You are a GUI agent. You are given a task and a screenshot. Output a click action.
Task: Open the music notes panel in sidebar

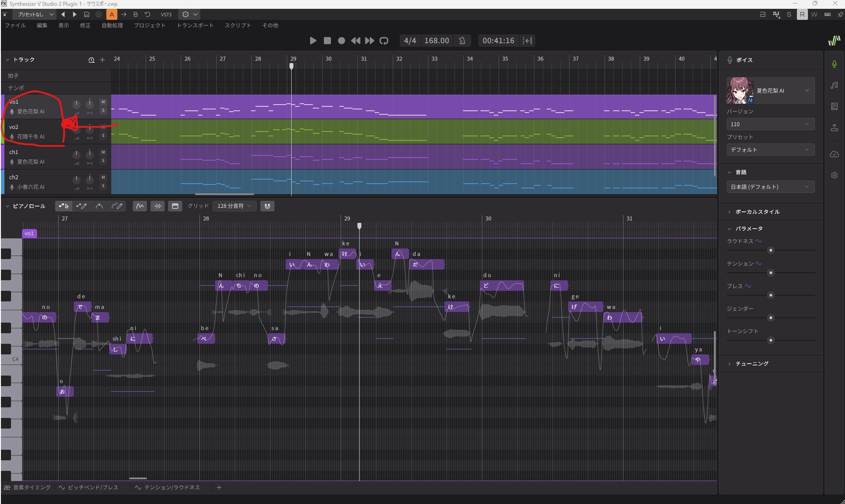click(x=834, y=85)
